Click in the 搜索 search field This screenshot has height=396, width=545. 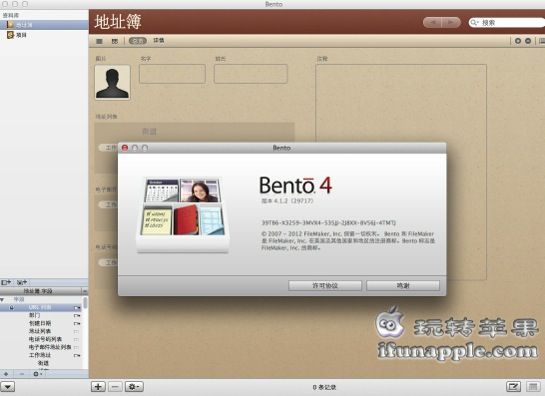(507, 23)
